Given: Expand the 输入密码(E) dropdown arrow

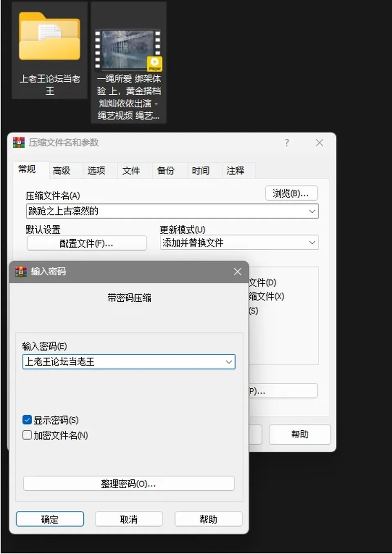Looking at the screenshot, I should point(229,362).
